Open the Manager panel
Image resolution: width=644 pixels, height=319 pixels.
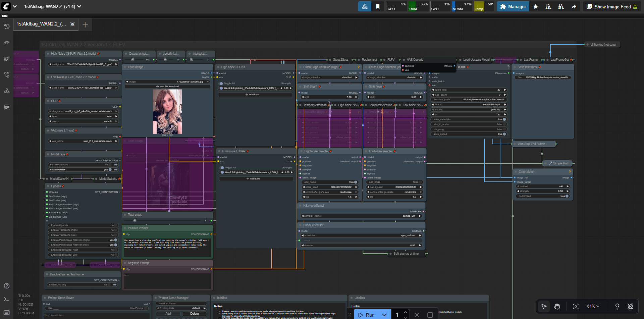pyautogui.click(x=513, y=7)
